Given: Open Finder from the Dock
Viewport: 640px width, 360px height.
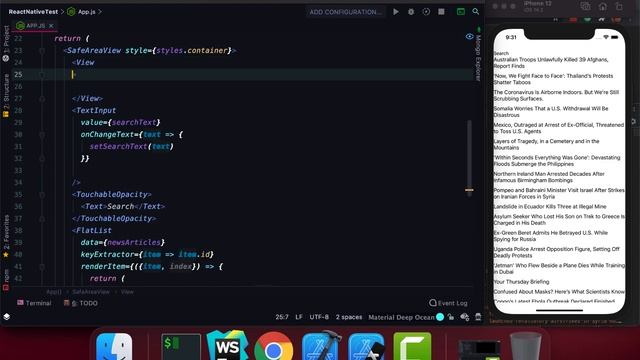Looking at the screenshot, I should [x=114, y=347].
